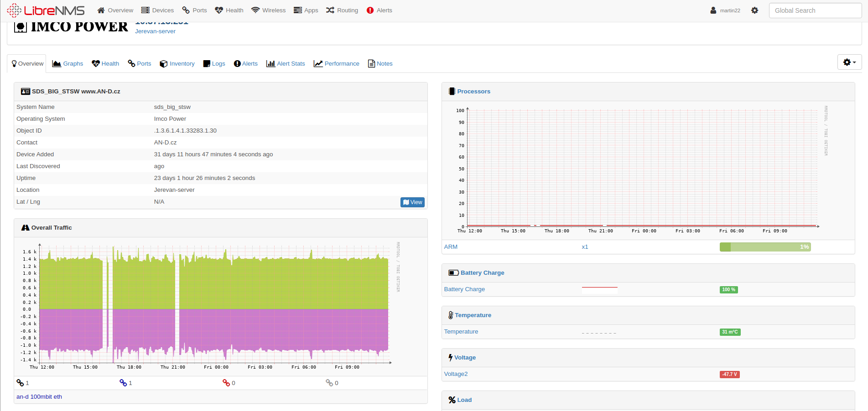Switch to the device Alerts tab
The width and height of the screenshot is (868, 411).
pyautogui.click(x=245, y=64)
